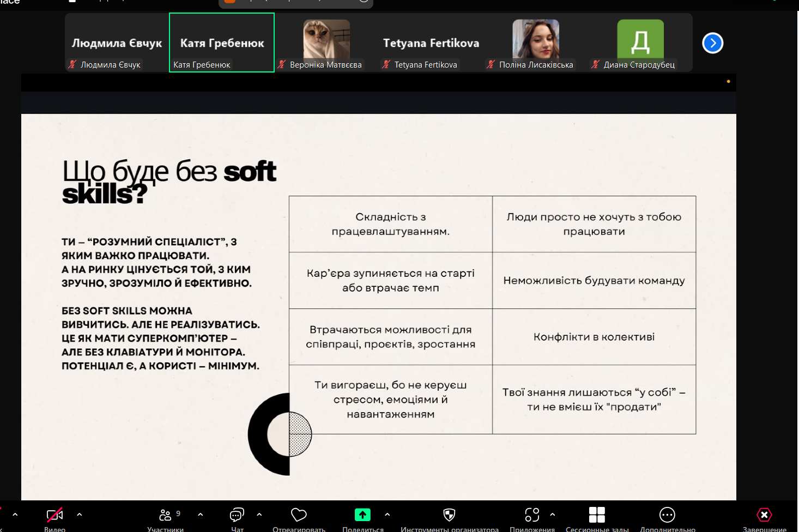Click muted mic icon next to Tetyana Fertikova label
Image resolution: width=799 pixels, height=532 pixels.
pos(386,64)
